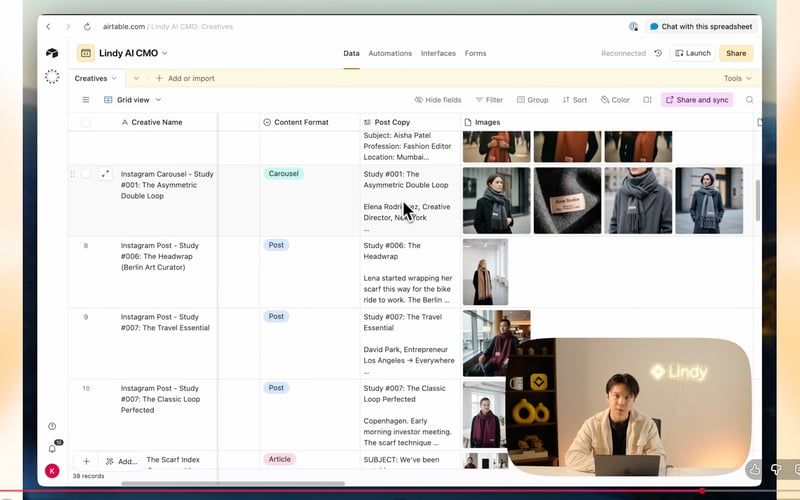
Task: Click the airtable.com address bar
Action: pyautogui.click(x=168, y=27)
